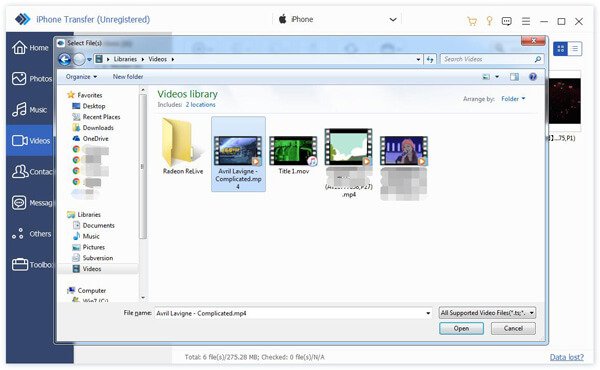Open the Organize menu
This screenshot has width=600, height=370.
coord(81,77)
